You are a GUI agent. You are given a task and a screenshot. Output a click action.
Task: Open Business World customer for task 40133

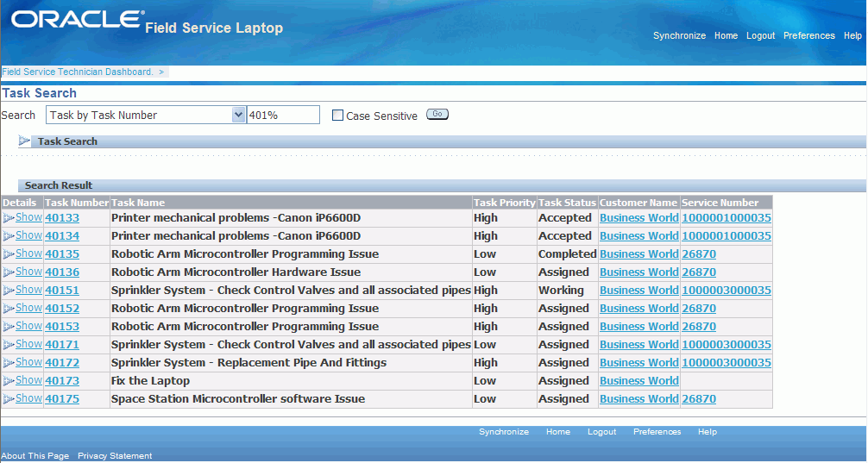(x=638, y=218)
